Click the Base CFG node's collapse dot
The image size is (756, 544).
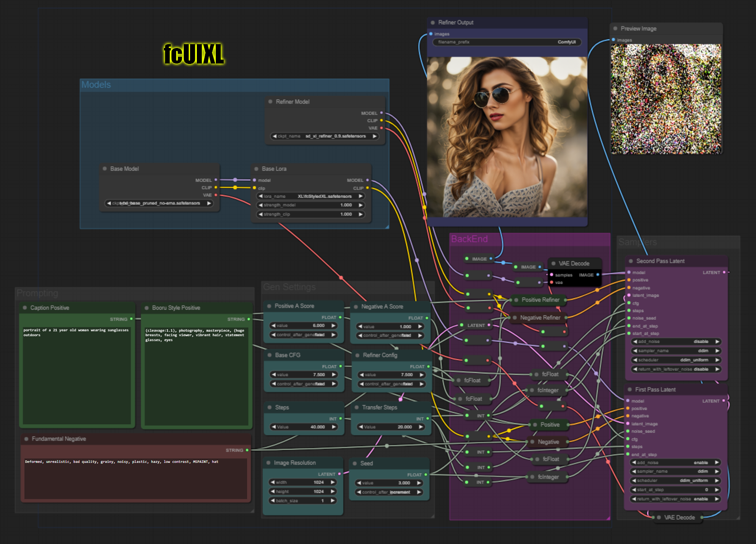(270, 355)
